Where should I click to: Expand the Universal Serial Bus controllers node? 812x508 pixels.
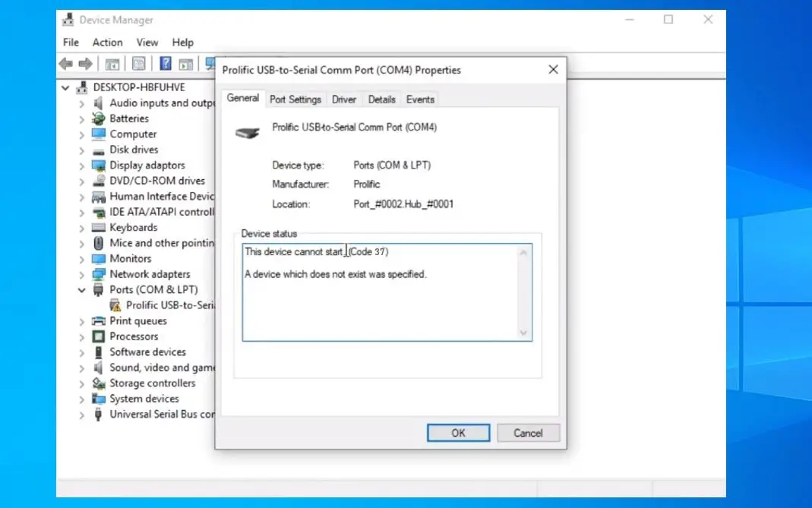(x=82, y=415)
